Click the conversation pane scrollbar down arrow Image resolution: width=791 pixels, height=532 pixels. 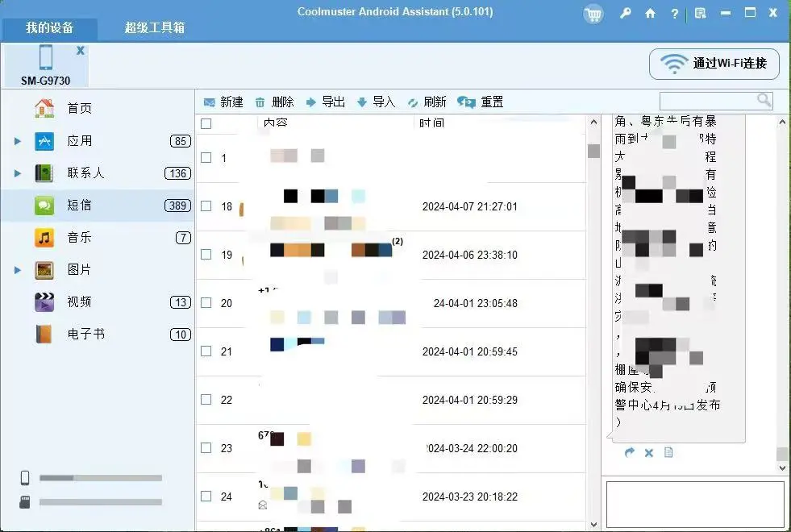coord(782,468)
